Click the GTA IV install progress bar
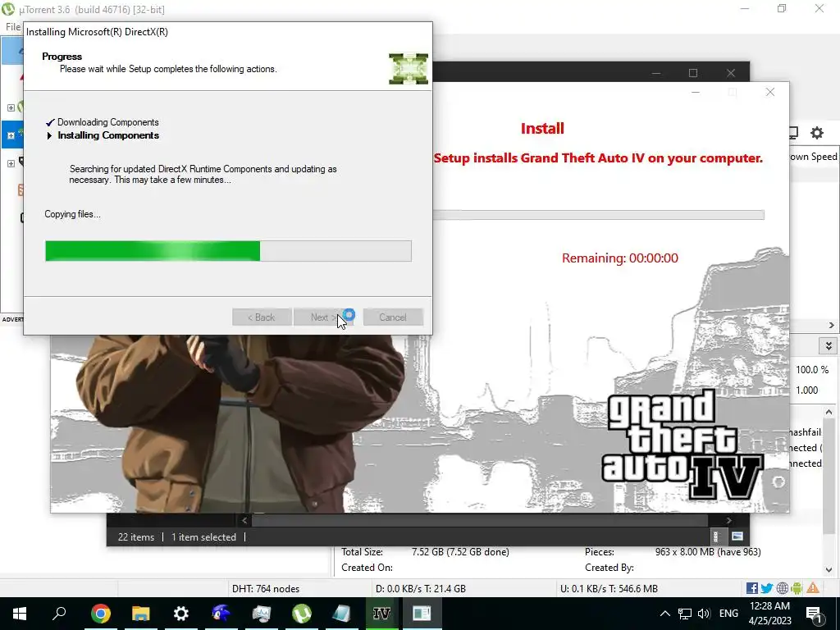The height and width of the screenshot is (630, 840). point(599,215)
